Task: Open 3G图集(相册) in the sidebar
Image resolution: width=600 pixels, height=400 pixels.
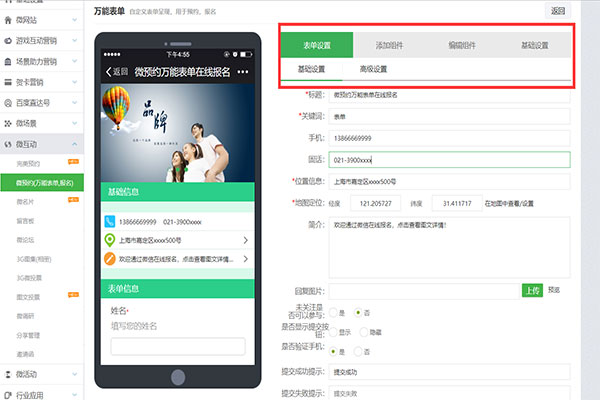Action: click(x=34, y=259)
